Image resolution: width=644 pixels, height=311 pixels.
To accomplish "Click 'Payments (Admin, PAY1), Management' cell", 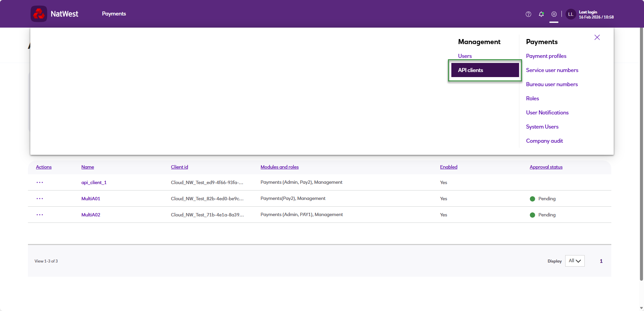I will (x=302, y=214).
